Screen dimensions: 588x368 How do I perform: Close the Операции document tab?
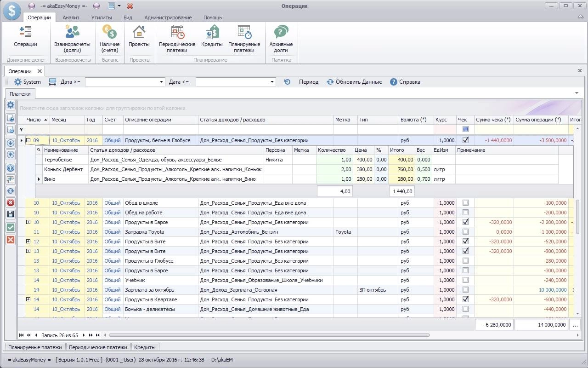[40, 71]
